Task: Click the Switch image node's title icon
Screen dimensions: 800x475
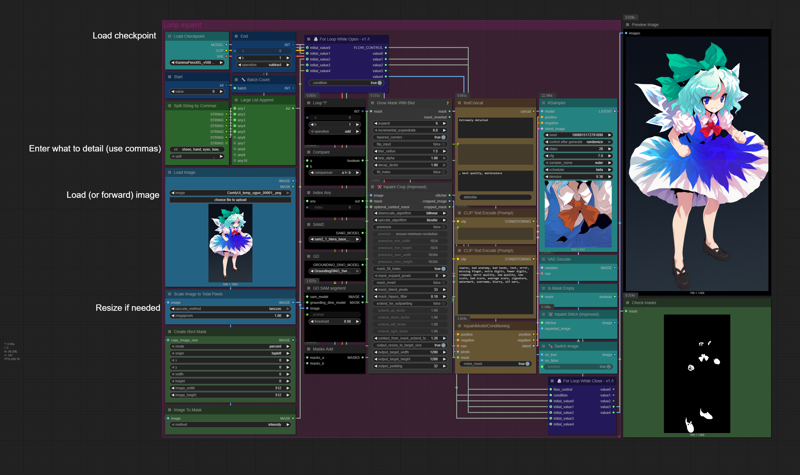Action: click(x=551, y=346)
